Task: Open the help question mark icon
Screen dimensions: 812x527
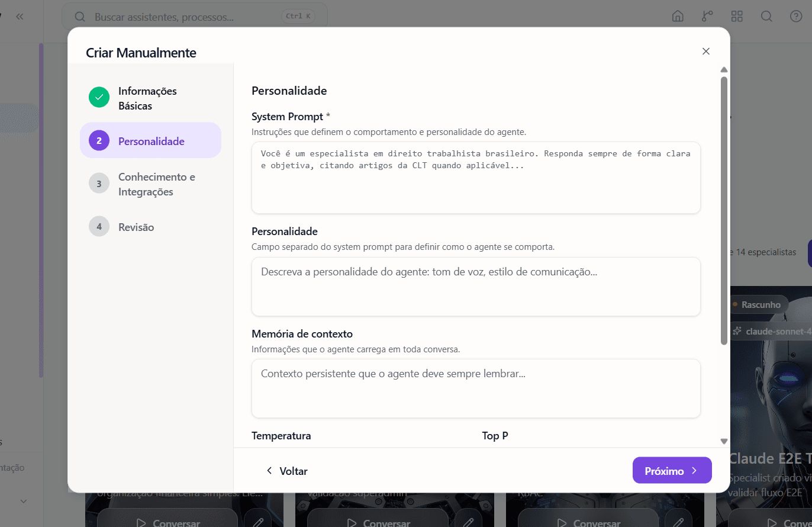Action: point(796,17)
